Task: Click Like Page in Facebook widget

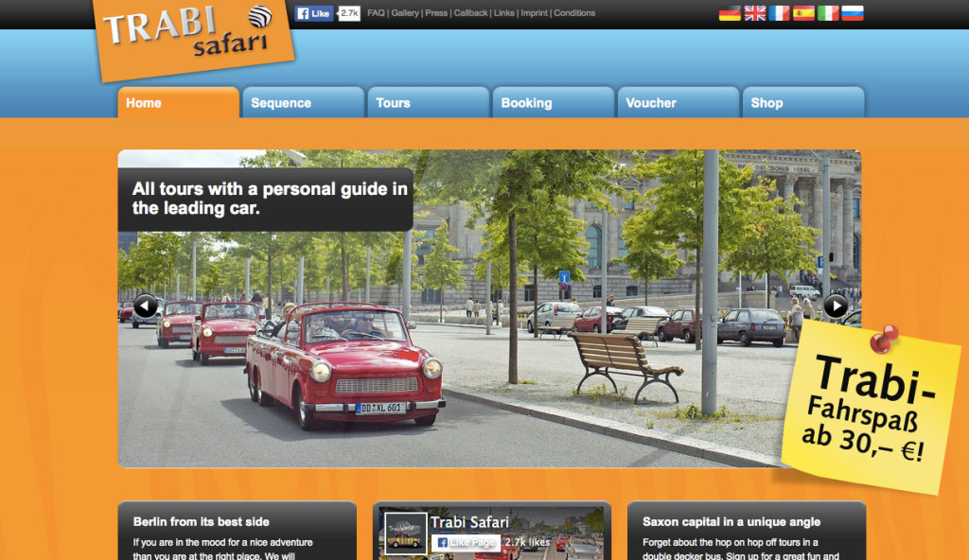Action: (465, 543)
